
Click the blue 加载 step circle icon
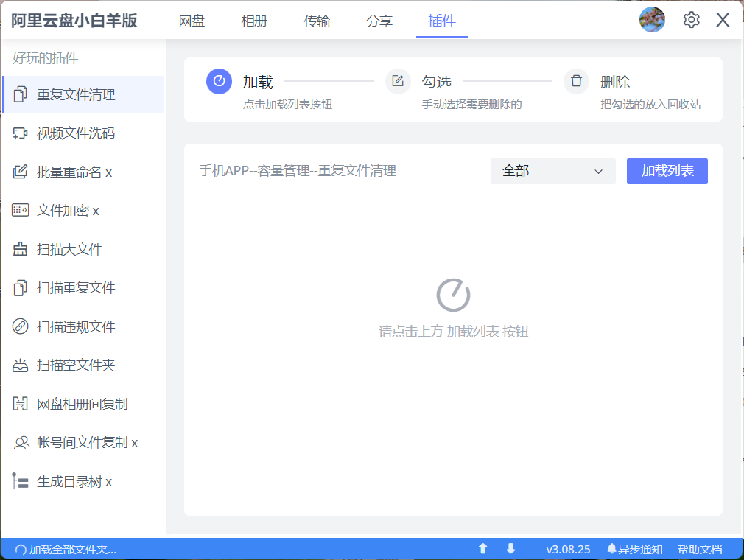(219, 81)
